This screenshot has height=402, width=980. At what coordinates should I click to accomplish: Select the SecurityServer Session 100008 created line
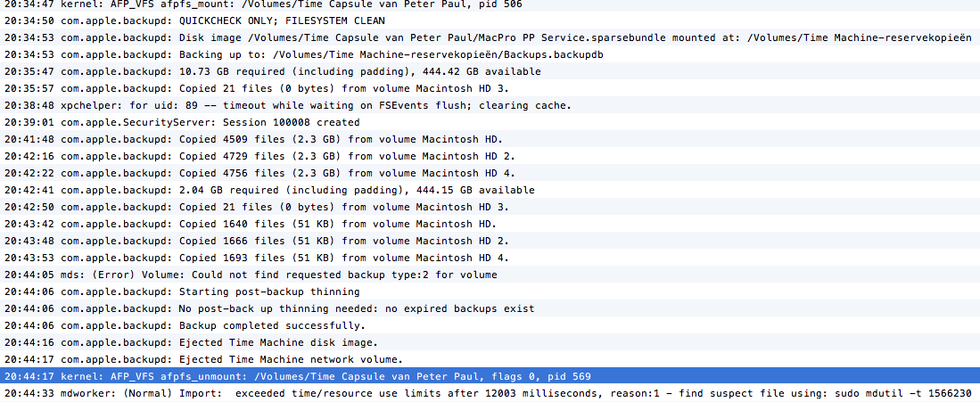click(490, 122)
